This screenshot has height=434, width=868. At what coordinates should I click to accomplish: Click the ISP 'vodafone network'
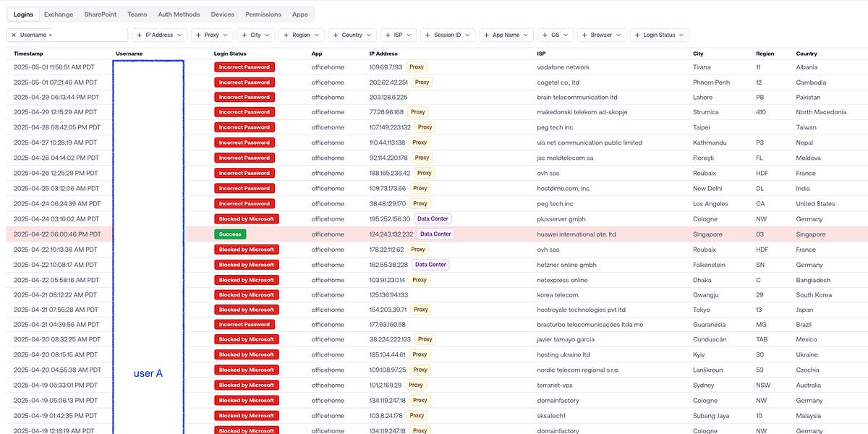click(563, 67)
